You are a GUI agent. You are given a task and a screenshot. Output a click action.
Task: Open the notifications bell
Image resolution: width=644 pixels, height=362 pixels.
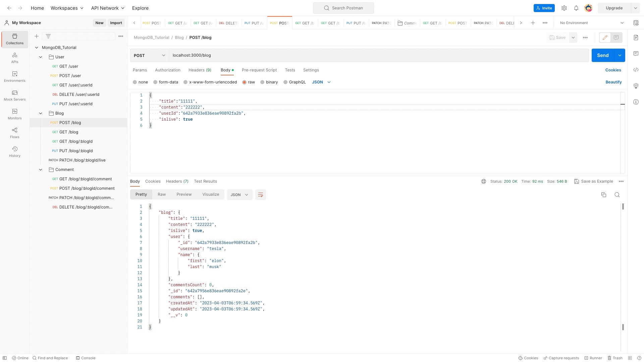576,8
